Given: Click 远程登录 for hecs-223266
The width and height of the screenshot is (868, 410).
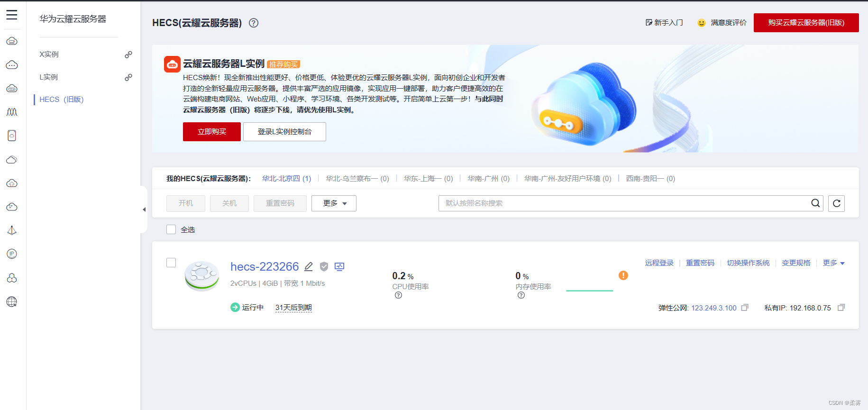Looking at the screenshot, I should [659, 263].
